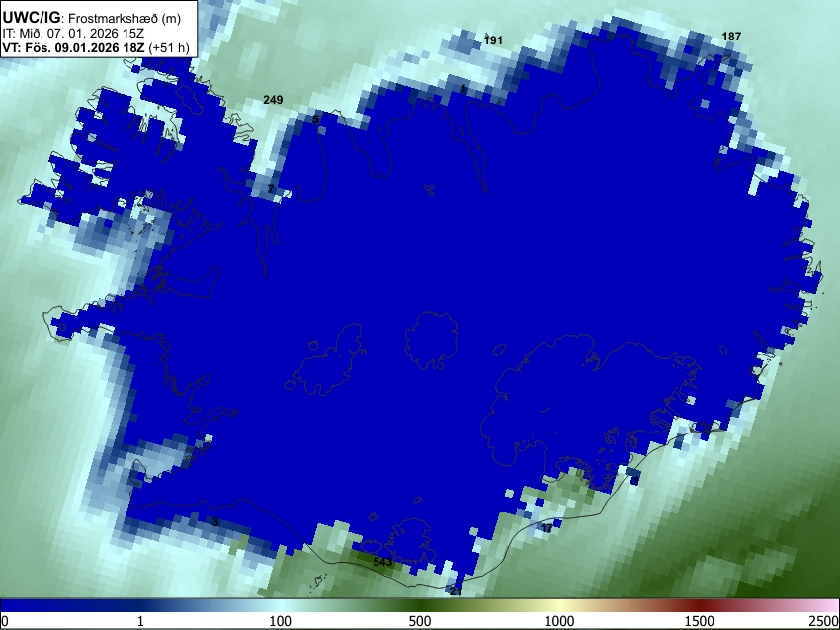
Task: Click the dark green colorbar section above 500
Action: tap(419, 606)
